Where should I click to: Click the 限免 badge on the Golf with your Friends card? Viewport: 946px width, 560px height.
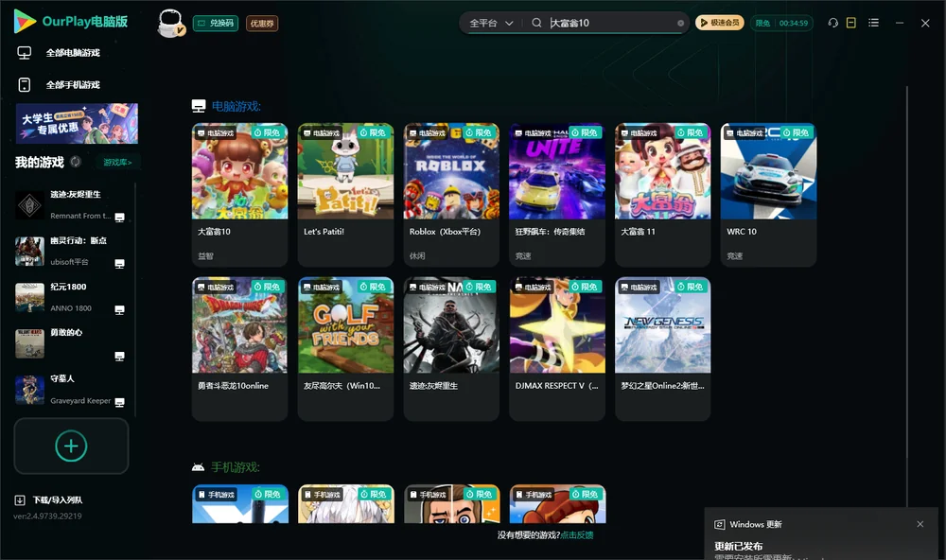pyautogui.click(x=374, y=287)
